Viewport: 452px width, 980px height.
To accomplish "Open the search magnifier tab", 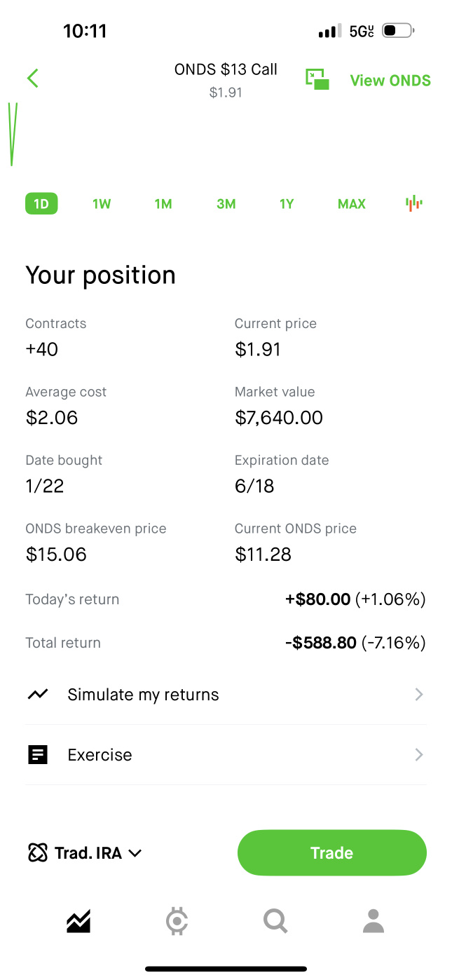I will coord(275,921).
